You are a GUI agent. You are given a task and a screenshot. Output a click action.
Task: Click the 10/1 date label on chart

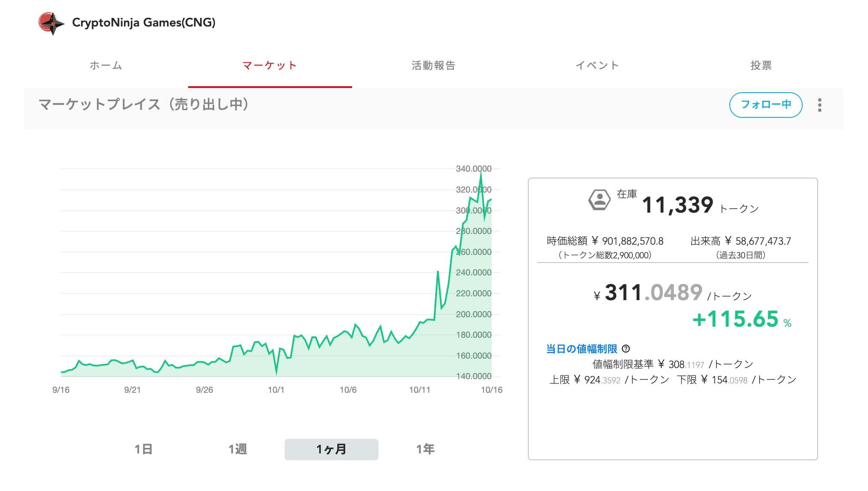(x=276, y=390)
